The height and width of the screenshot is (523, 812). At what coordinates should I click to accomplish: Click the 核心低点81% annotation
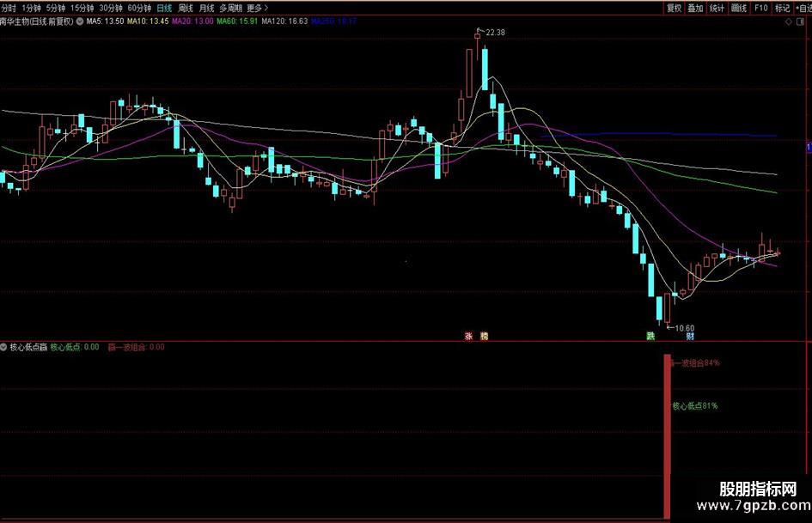click(695, 406)
